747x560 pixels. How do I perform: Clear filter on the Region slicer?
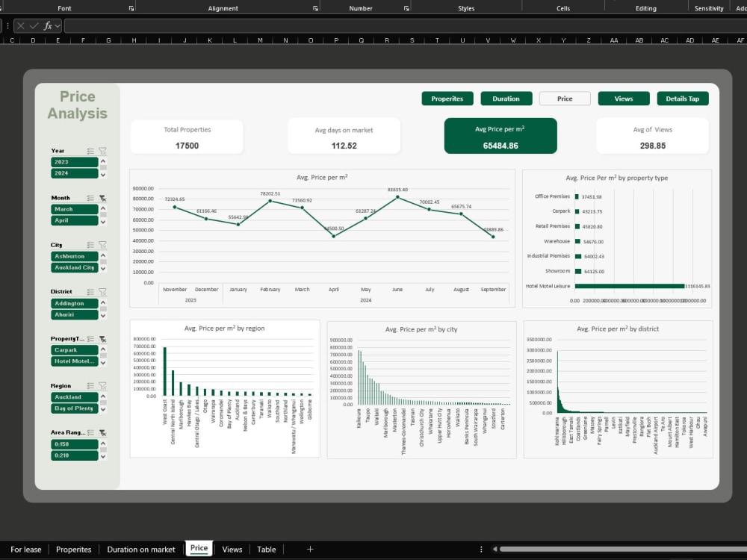[x=102, y=386]
